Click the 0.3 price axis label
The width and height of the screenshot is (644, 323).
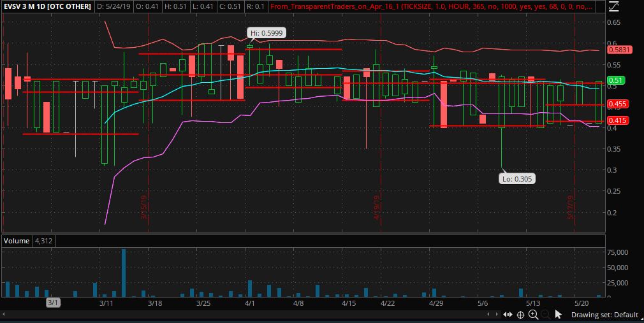[x=612, y=170]
